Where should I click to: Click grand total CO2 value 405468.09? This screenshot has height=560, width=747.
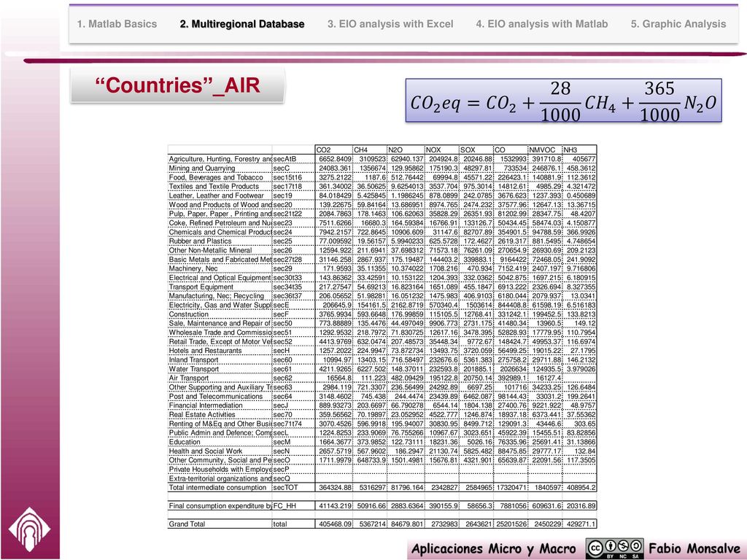pos(336,524)
